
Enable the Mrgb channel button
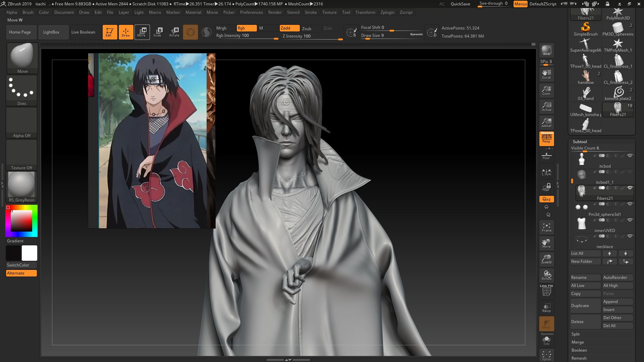point(225,28)
